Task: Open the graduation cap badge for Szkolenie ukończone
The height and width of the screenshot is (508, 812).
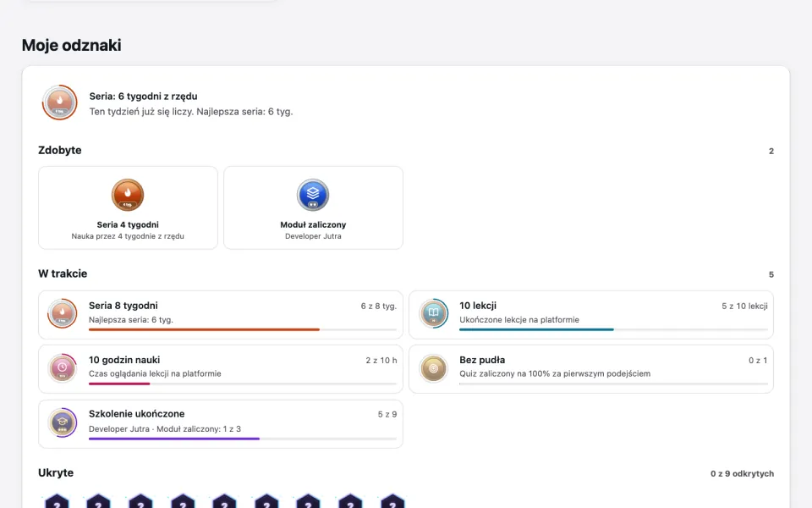Action: (x=62, y=422)
